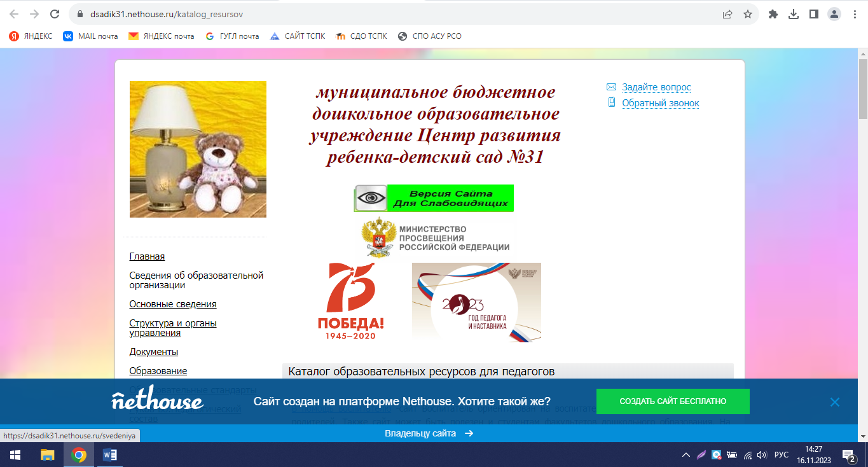The height and width of the screenshot is (467, 868).
Task: Open Документы menu item
Action: coord(153,352)
